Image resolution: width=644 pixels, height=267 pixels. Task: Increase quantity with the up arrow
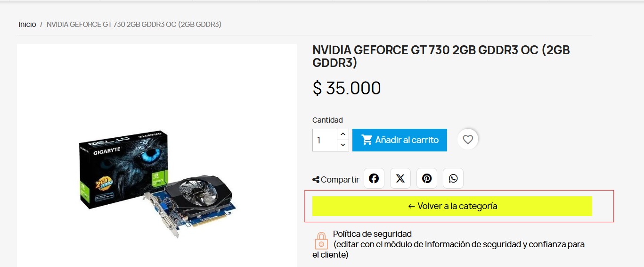coord(343,134)
